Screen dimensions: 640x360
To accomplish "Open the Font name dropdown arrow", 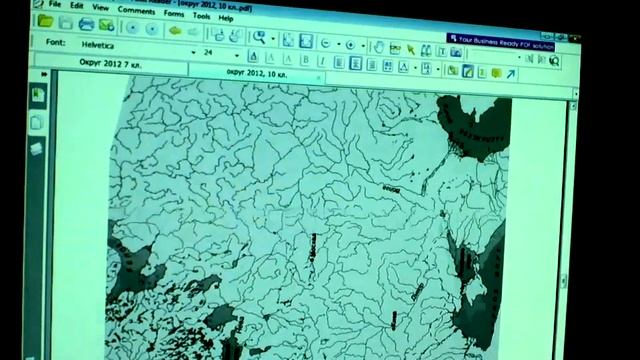I will (x=193, y=53).
